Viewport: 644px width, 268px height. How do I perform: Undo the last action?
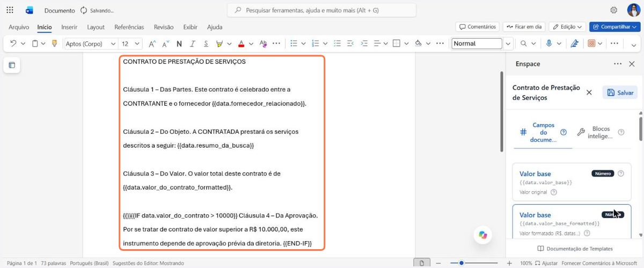[x=13, y=44]
